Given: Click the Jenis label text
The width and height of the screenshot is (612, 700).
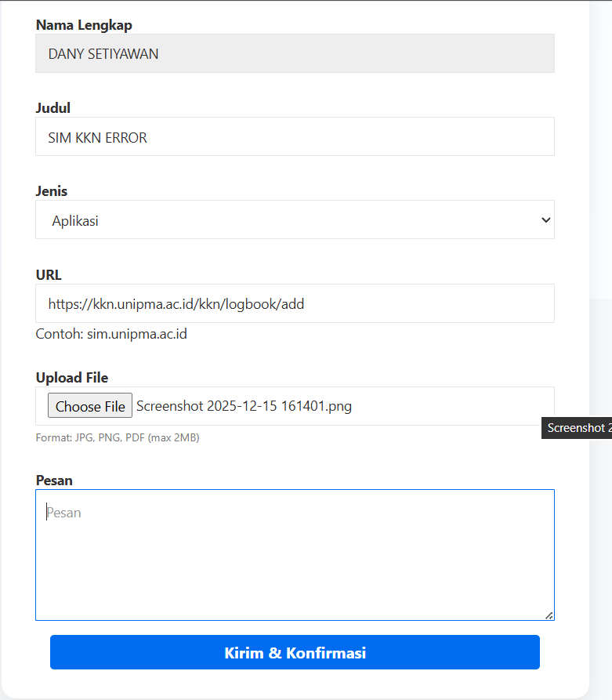Looking at the screenshot, I should [52, 191].
